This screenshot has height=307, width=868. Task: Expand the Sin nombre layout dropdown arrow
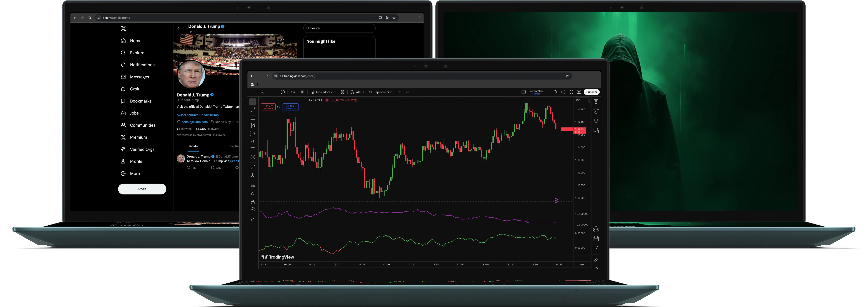point(547,92)
